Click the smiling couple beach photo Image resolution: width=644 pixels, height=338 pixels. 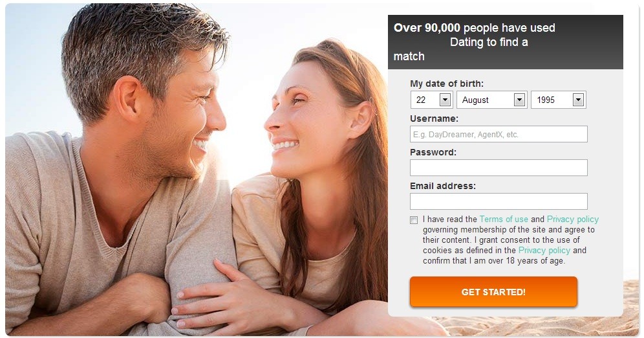[x=197, y=170]
